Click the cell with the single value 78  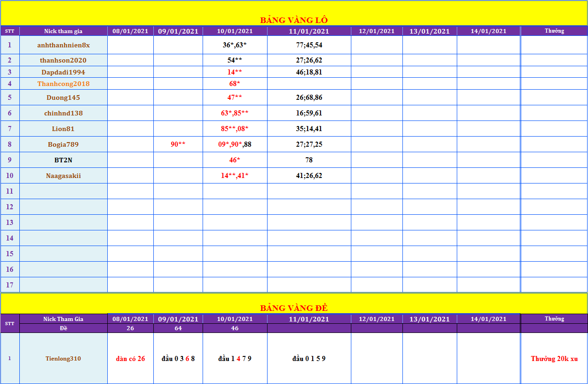(x=309, y=160)
